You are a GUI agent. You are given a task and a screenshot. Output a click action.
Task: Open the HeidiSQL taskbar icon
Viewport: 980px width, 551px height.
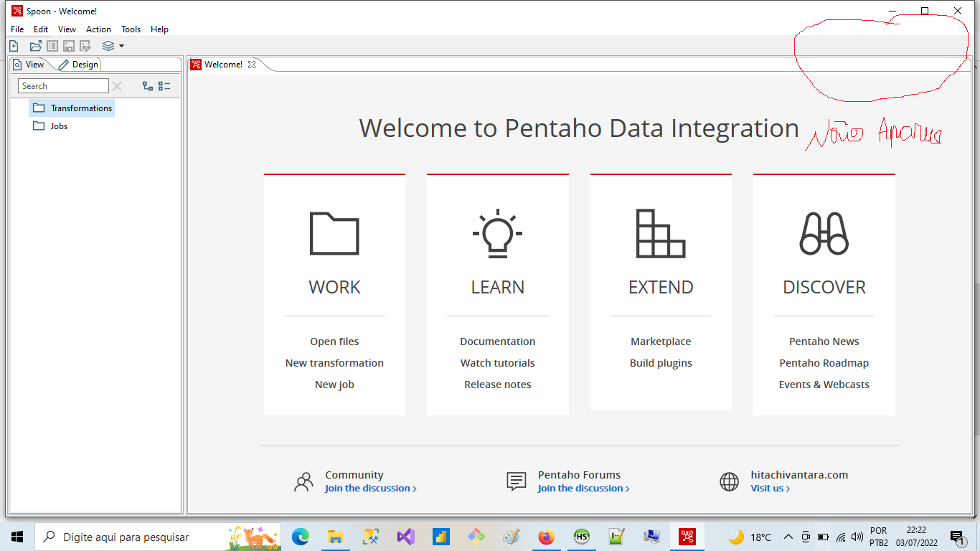click(x=582, y=537)
